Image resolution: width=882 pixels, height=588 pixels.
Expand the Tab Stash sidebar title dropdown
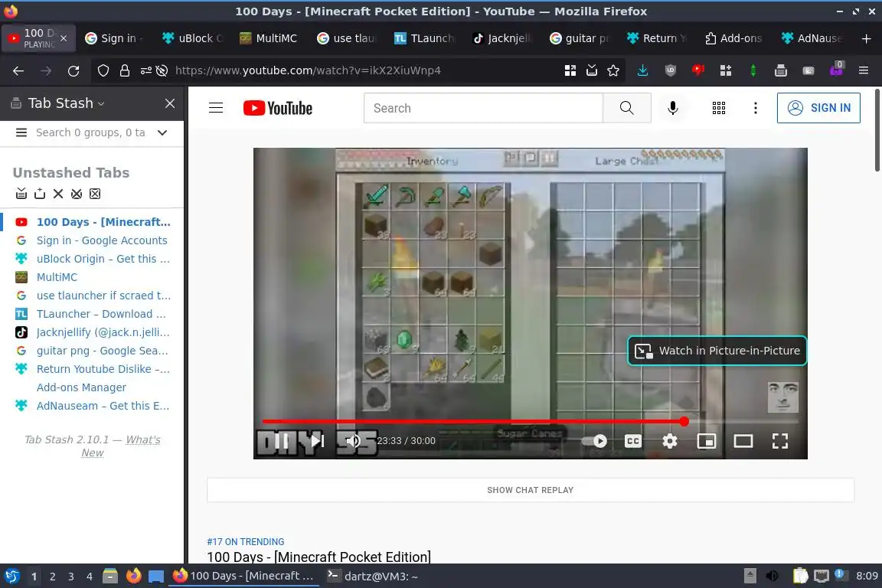pyautogui.click(x=101, y=103)
